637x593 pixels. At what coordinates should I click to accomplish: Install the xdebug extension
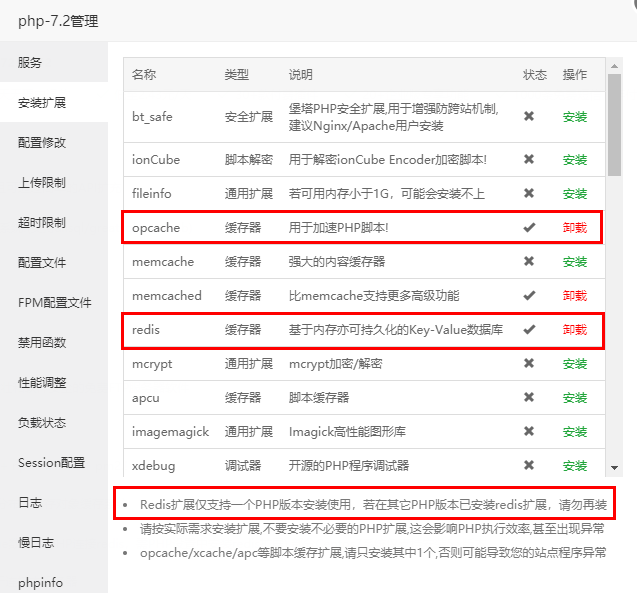tap(575, 466)
